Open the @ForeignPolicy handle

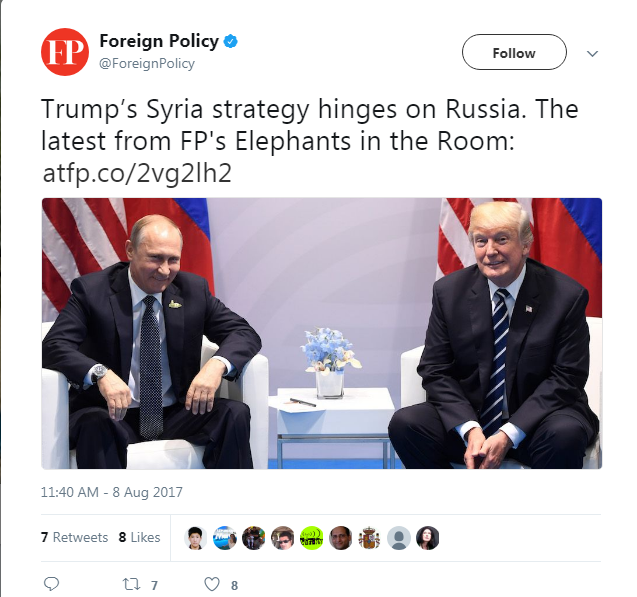pos(147,63)
